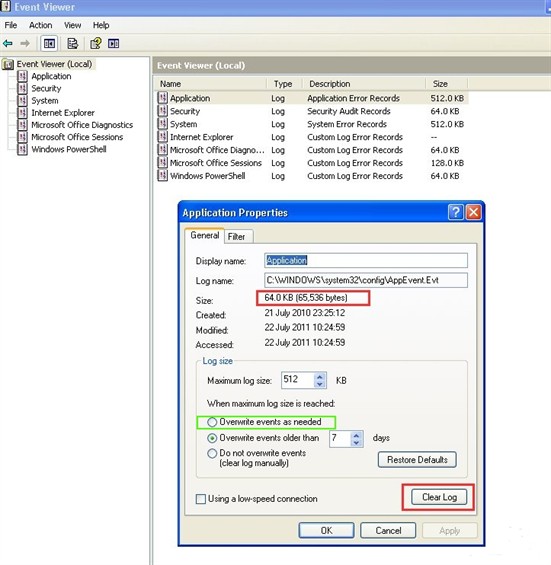Select Do not overwrite events option

coord(212,453)
